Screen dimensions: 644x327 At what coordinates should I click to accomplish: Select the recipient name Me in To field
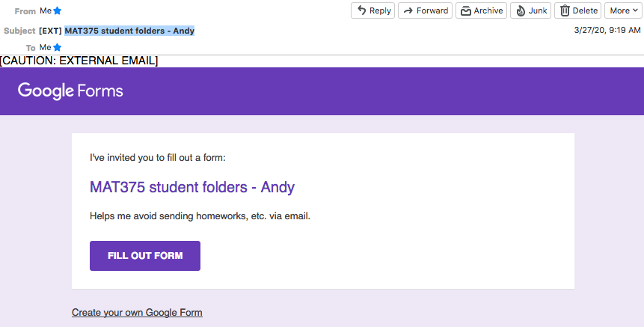point(45,47)
